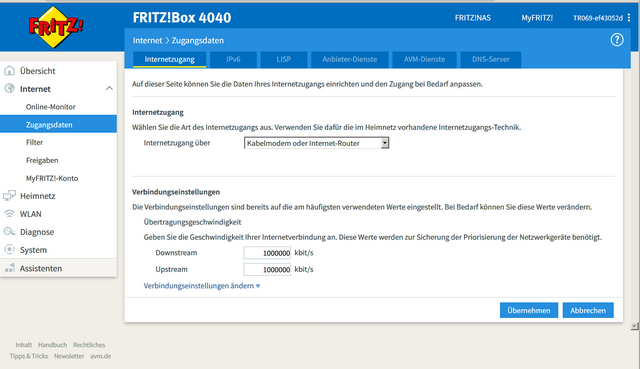Switch to the AVM-Dienste tab

[x=424, y=59]
